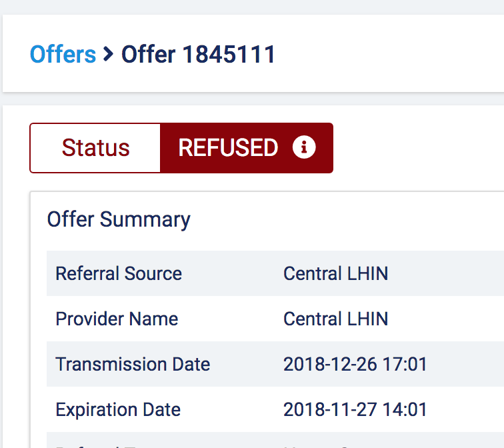
Task: Click the Provider Name label
Action: coord(117,319)
